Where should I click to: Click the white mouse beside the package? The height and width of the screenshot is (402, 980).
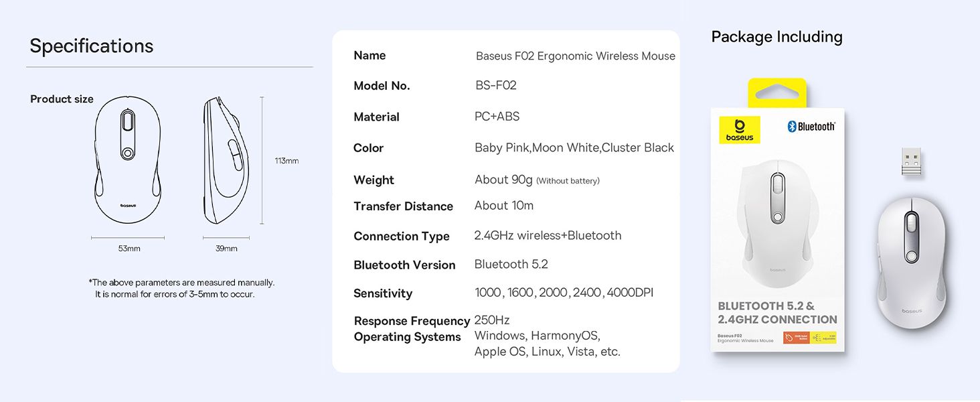[x=912, y=263]
